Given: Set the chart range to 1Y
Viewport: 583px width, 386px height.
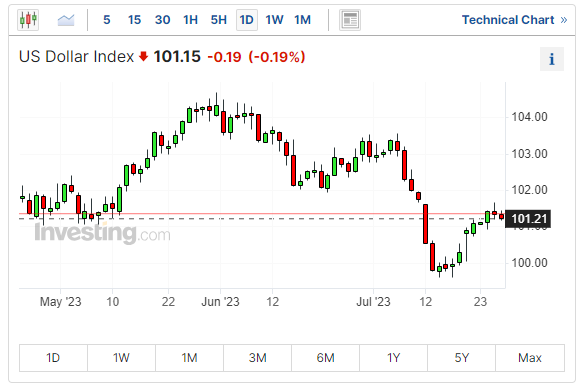Looking at the screenshot, I should [x=394, y=358].
